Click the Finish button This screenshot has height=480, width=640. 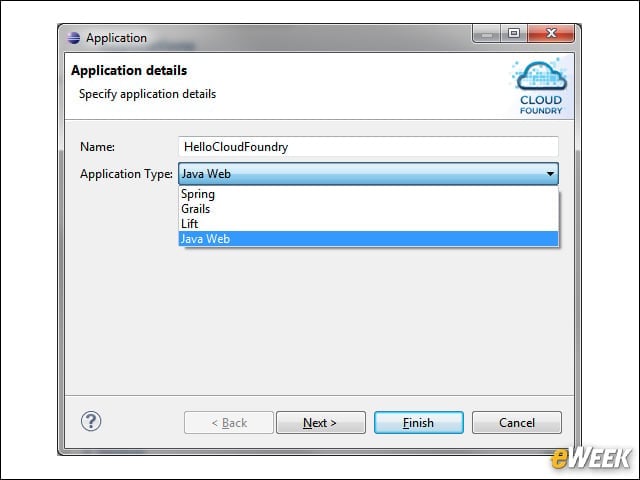419,422
